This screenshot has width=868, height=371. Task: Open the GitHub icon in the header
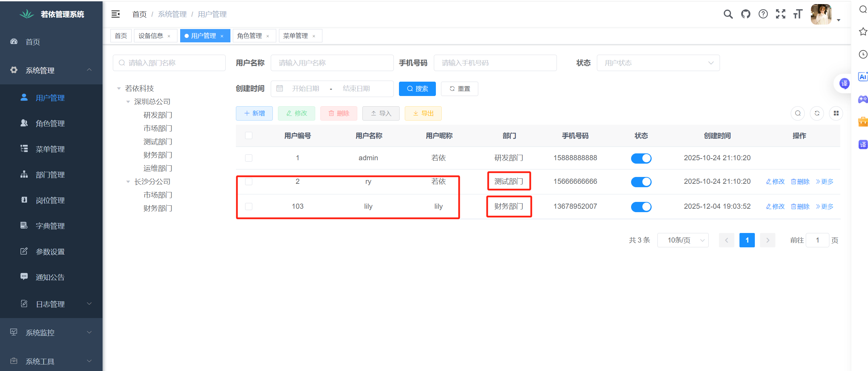[x=746, y=14]
